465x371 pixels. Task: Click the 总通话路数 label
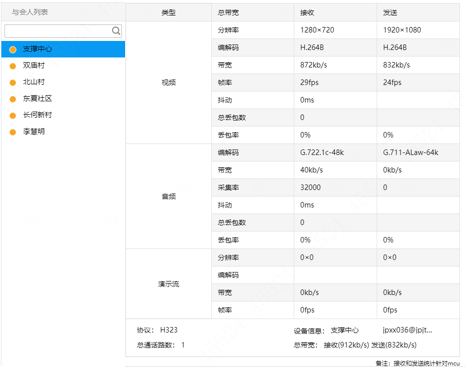point(156,345)
